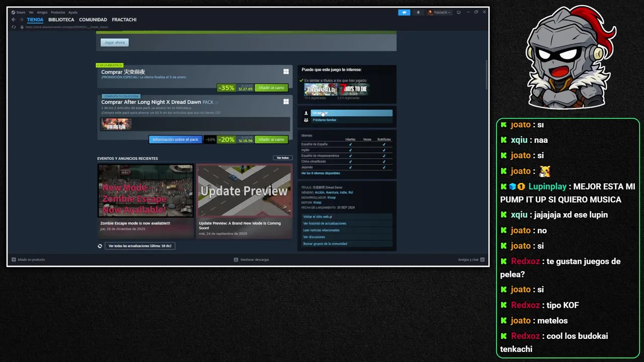Click the blue badge beside Lupinplay
The width and height of the screenshot is (644, 362).
click(512, 187)
